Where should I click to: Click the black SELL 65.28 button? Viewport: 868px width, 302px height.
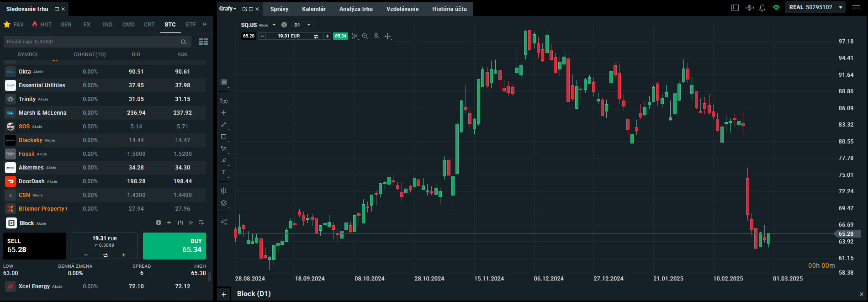tap(35, 246)
